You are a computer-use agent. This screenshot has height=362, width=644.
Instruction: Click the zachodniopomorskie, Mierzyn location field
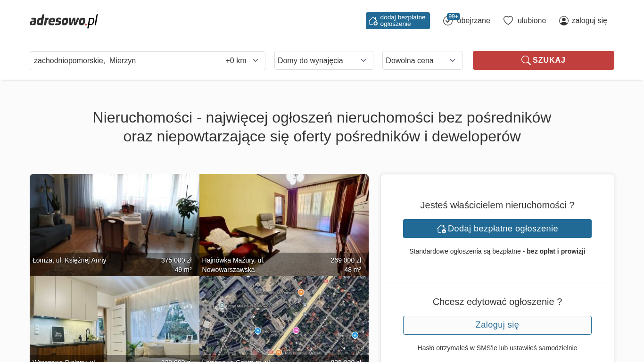pos(126,61)
